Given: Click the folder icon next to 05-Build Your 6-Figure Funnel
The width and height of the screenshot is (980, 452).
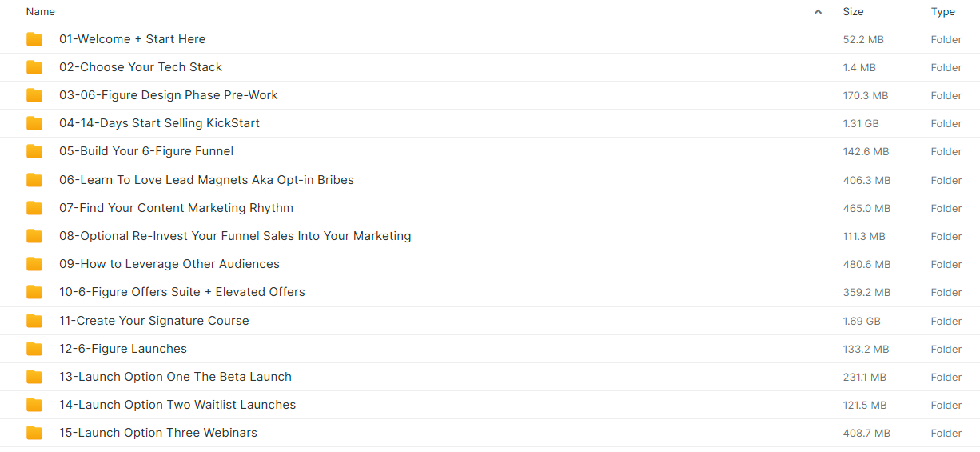Looking at the screenshot, I should point(34,151).
